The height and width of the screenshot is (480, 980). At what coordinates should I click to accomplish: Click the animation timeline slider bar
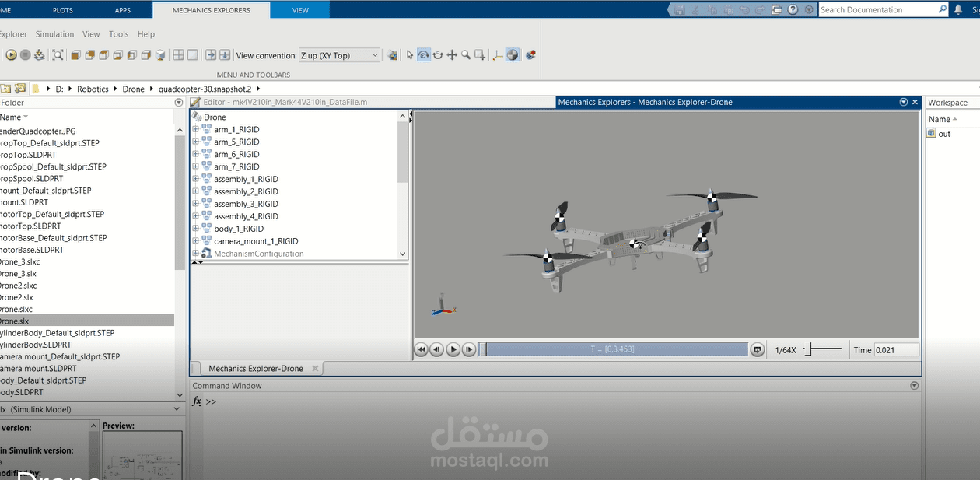pyautogui.click(x=613, y=350)
